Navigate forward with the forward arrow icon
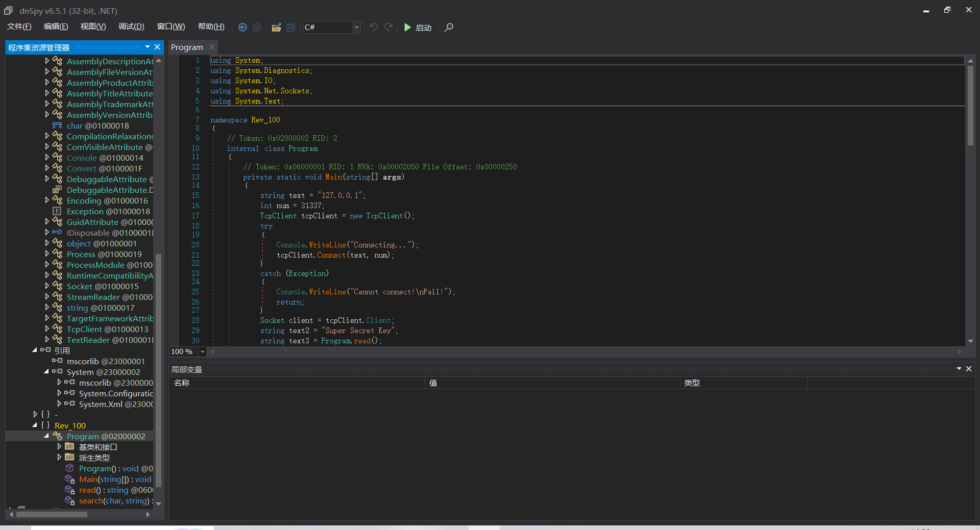Image resolution: width=980 pixels, height=530 pixels. pyautogui.click(x=257, y=28)
